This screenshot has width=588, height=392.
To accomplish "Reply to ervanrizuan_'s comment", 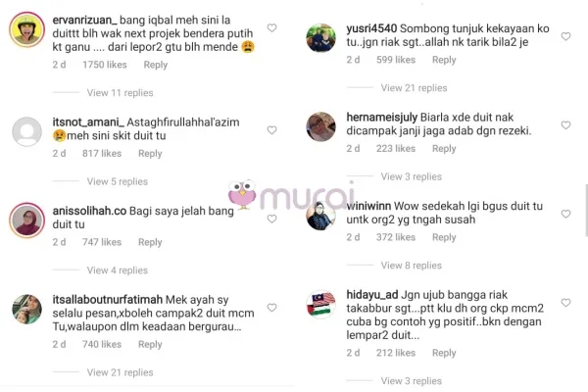I will 155,65.
